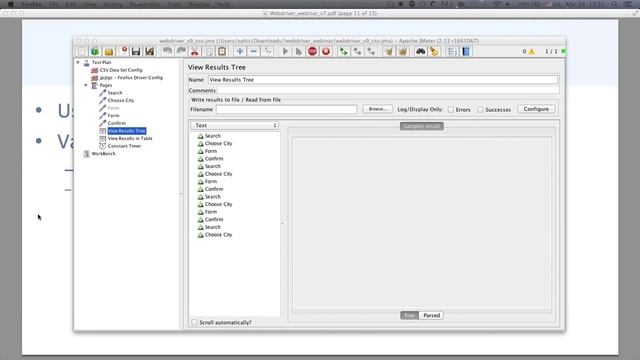Collapse the Pages thread group node
640x360 pixels.
point(86,85)
